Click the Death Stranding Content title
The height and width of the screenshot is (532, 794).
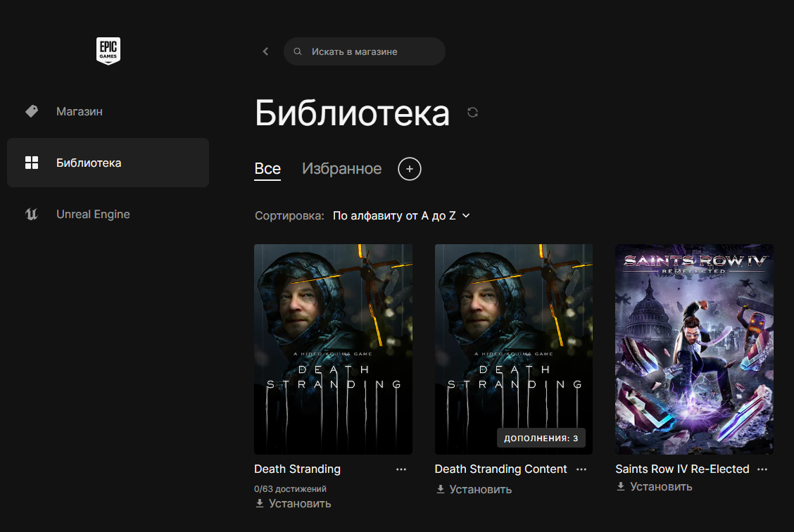500,469
